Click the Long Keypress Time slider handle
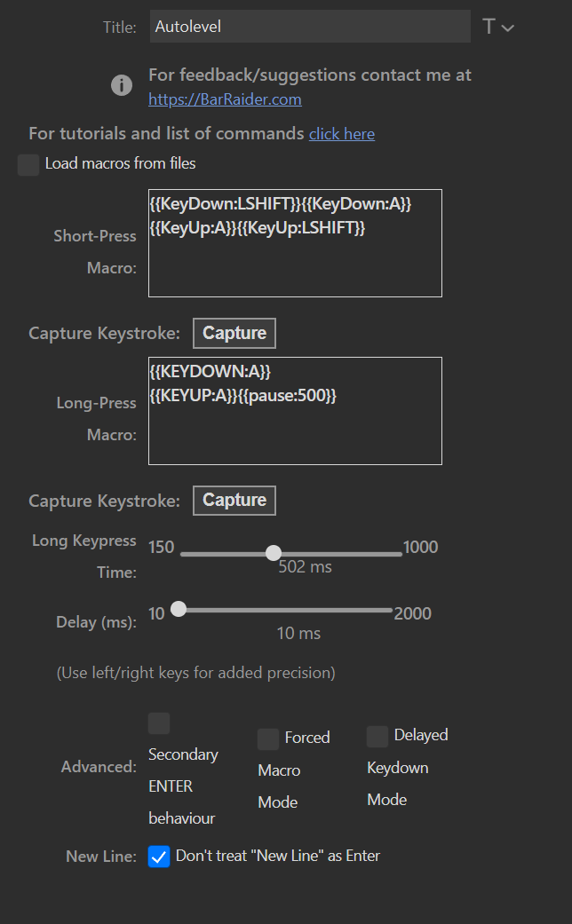 [x=273, y=553]
